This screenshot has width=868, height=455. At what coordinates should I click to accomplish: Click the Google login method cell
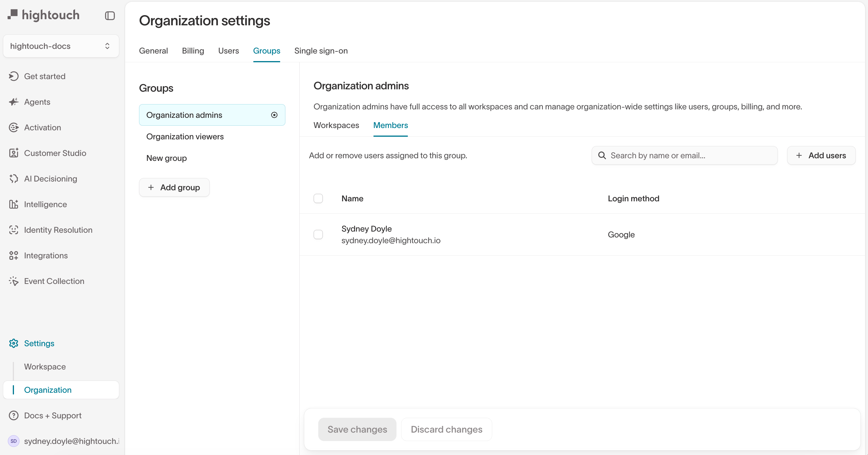[621, 234]
